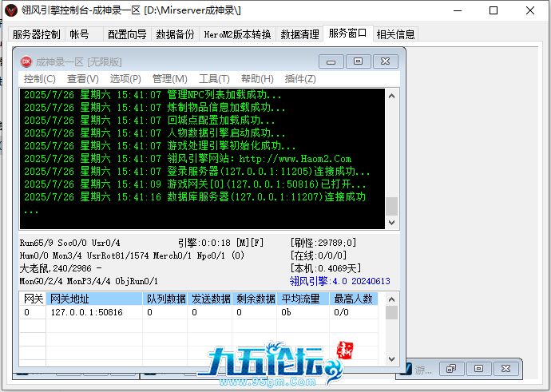Click the gateway table scroll up arrow
Screen dimensions: 551x392
pyautogui.click(x=392, y=299)
